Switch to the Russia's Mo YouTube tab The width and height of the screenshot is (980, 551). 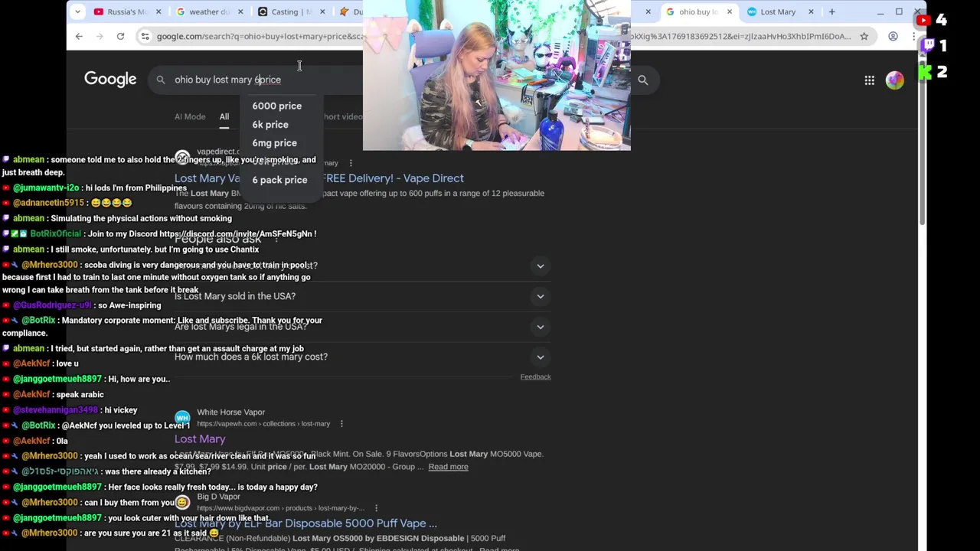(120, 11)
